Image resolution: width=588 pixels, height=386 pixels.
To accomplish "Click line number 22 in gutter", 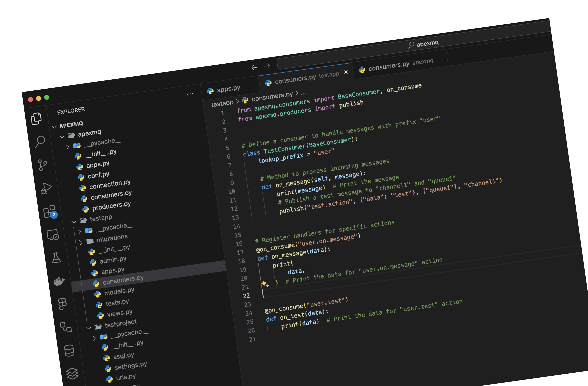I will pyautogui.click(x=246, y=296).
